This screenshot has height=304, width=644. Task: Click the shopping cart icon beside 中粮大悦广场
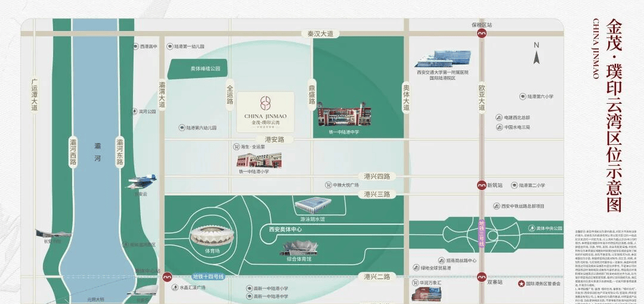(327, 185)
